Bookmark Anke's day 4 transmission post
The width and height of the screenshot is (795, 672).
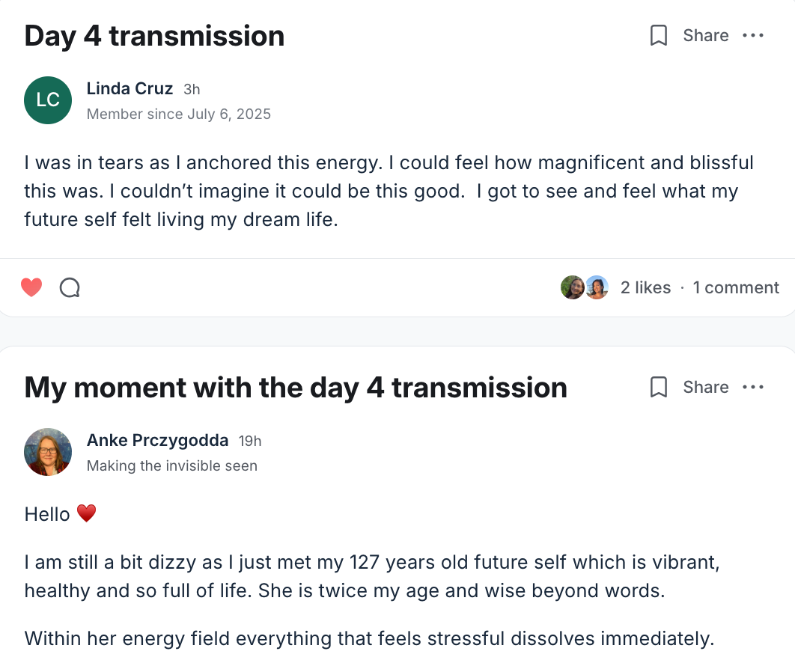[x=659, y=388]
